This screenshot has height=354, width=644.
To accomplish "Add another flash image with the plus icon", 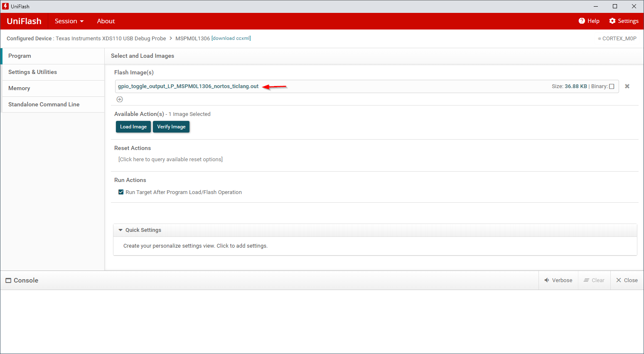I will click(x=120, y=99).
